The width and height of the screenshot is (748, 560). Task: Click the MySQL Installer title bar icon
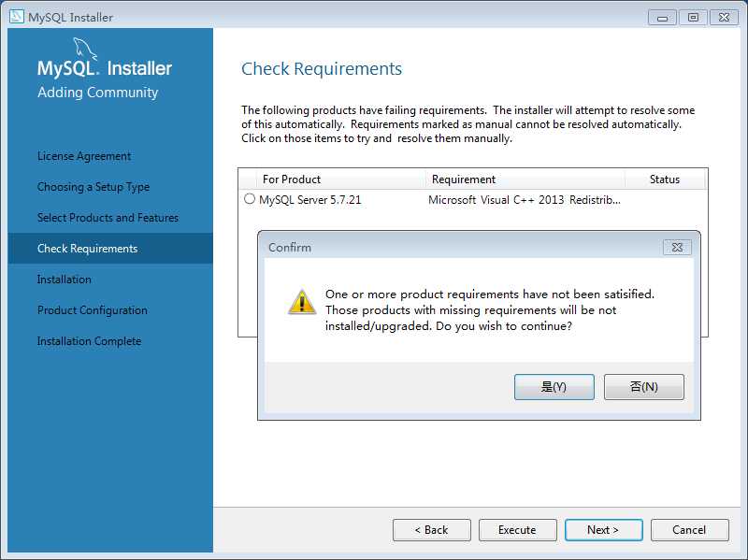tap(17, 17)
